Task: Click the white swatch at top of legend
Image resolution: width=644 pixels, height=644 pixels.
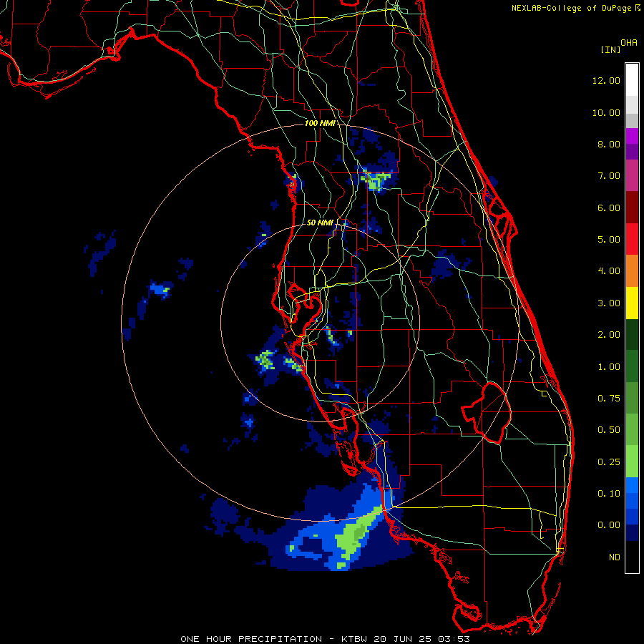Action: (x=632, y=80)
